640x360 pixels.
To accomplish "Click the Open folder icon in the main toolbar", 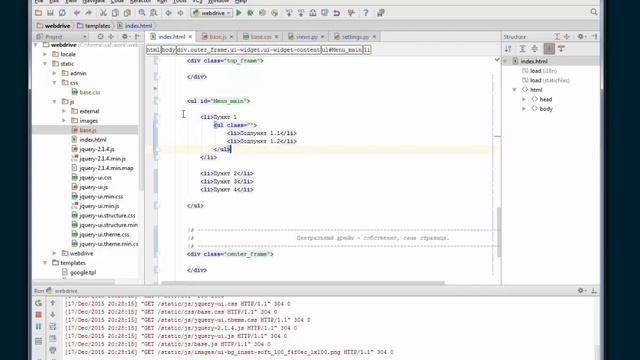I will 38,13.
